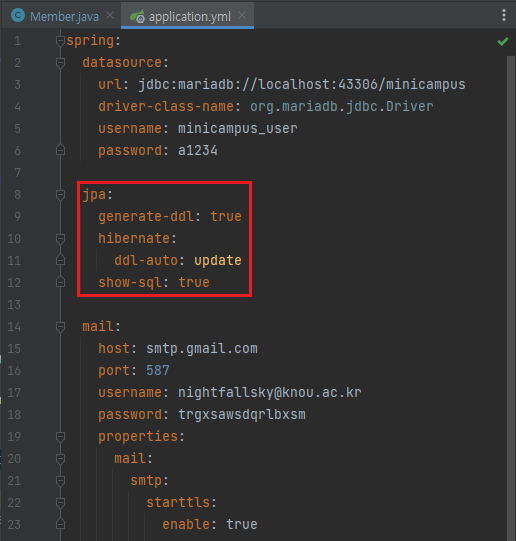Click the fold end marker on line 6

60,150
